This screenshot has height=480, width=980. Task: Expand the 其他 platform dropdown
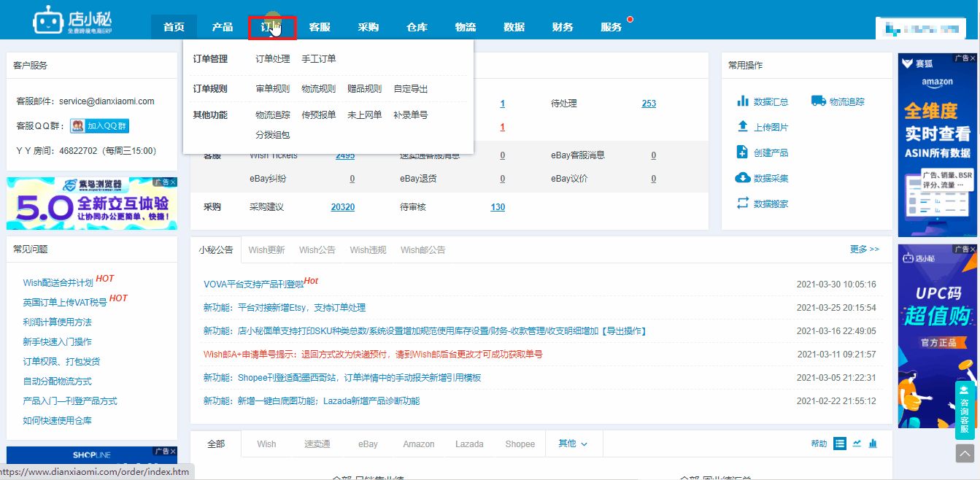pyautogui.click(x=573, y=444)
